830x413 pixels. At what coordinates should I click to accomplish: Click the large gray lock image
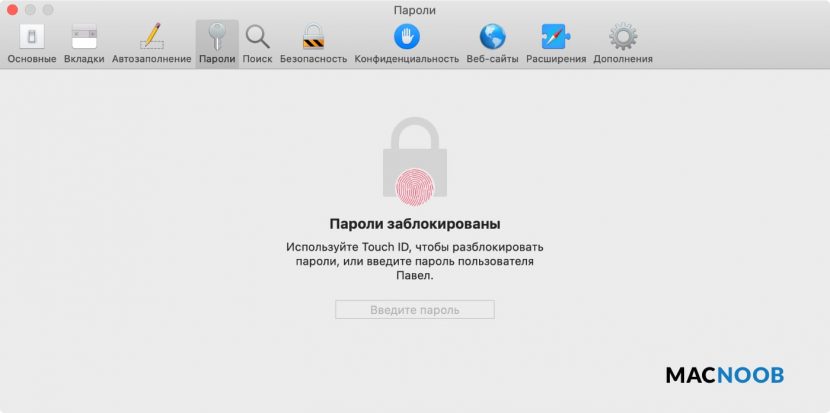tap(414, 157)
